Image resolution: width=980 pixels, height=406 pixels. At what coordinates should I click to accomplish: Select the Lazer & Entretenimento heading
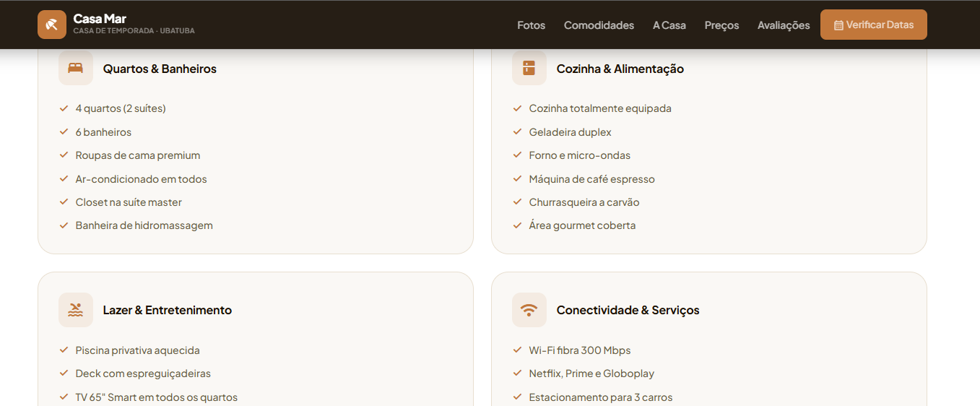pyautogui.click(x=168, y=310)
